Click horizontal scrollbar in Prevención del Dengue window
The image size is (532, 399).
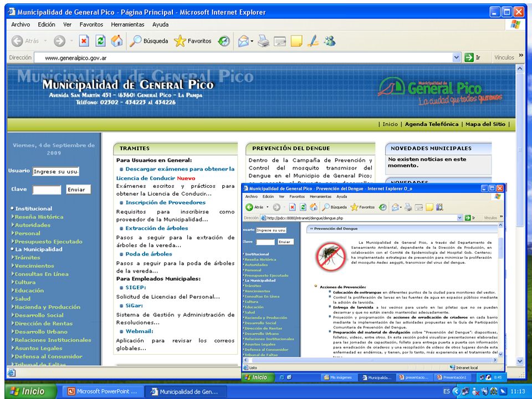tap(370, 360)
